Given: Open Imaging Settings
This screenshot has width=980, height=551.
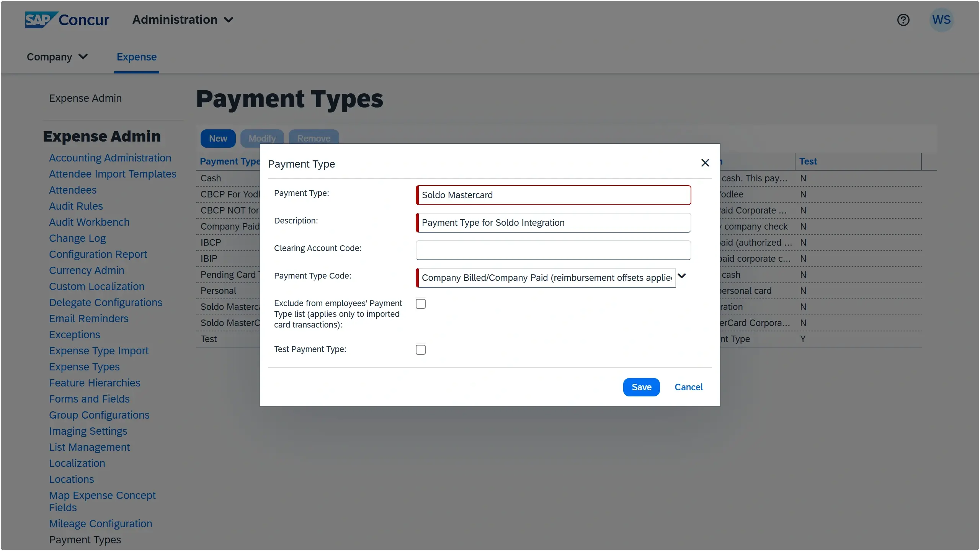Looking at the screenshot, I should [x=88, y=431].
